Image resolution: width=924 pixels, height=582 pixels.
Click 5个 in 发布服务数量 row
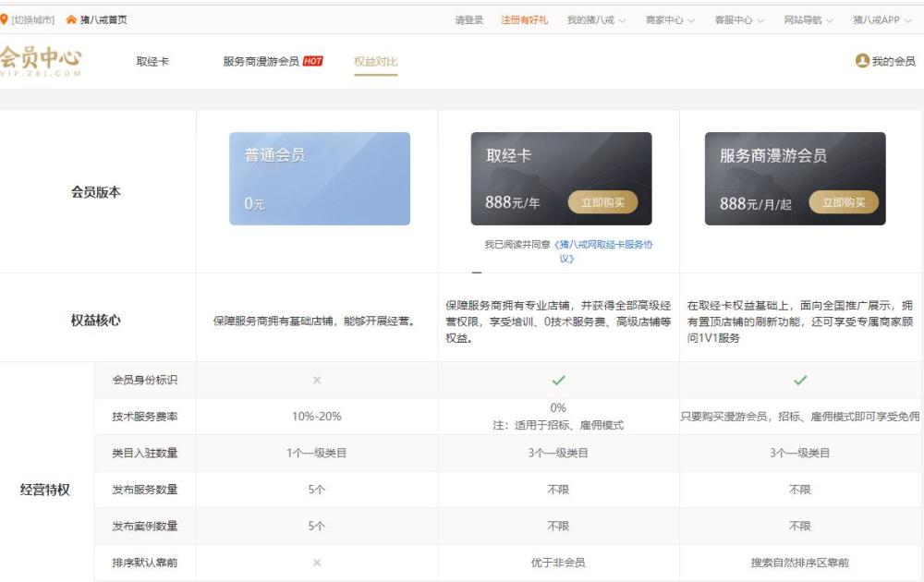coord(317,491)
